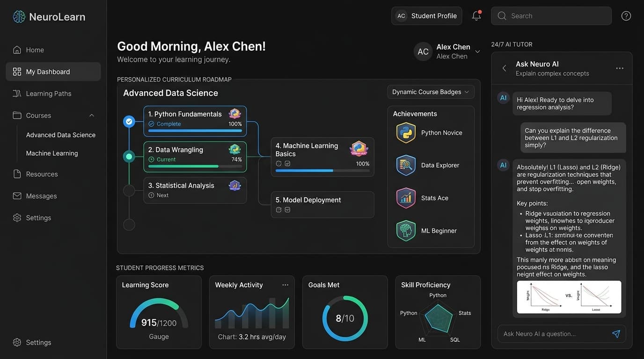This screenshot has height=359, width=644.
Task: Click the Data Wrangling course badge
Action: [x=234, y=150]
